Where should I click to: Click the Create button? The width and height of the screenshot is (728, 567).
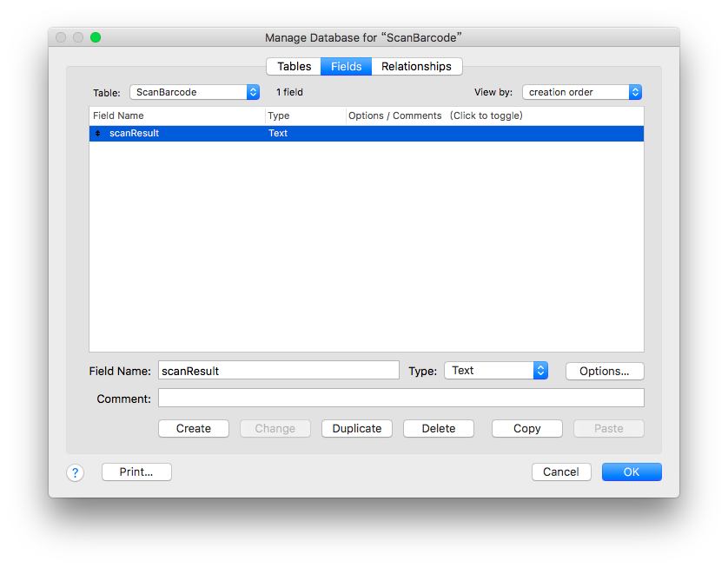(x=194, y=429)
